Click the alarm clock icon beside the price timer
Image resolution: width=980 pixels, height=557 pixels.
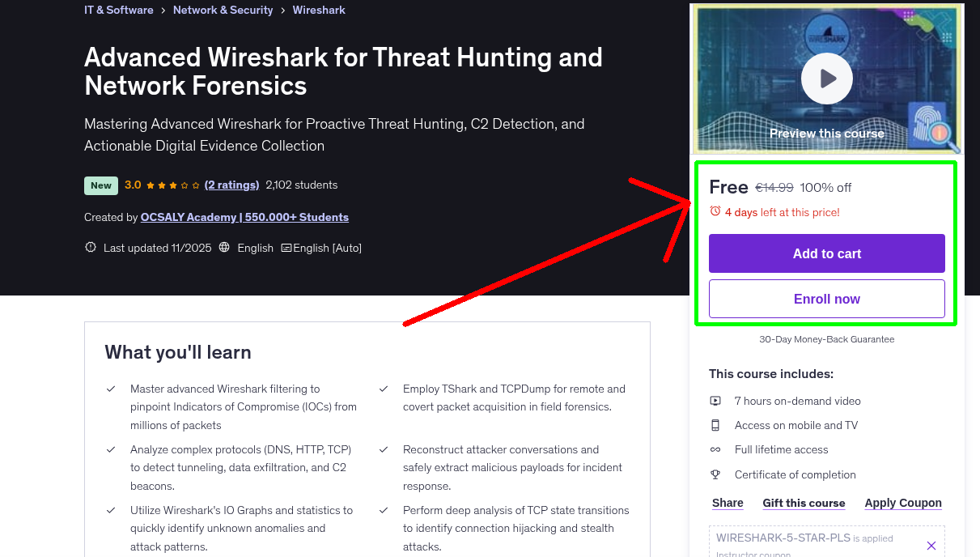715,211
